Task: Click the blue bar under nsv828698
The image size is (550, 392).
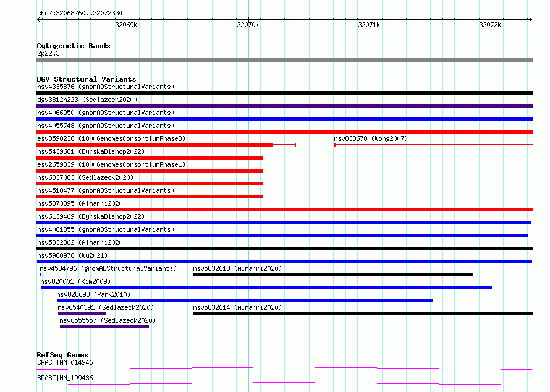Action: [x=245, y=300]
